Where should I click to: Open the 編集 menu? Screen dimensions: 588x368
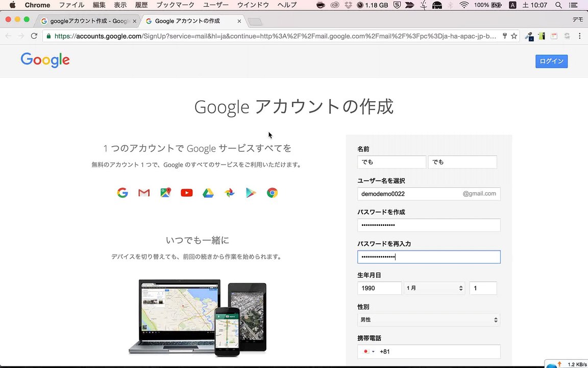tap(99, 5)
